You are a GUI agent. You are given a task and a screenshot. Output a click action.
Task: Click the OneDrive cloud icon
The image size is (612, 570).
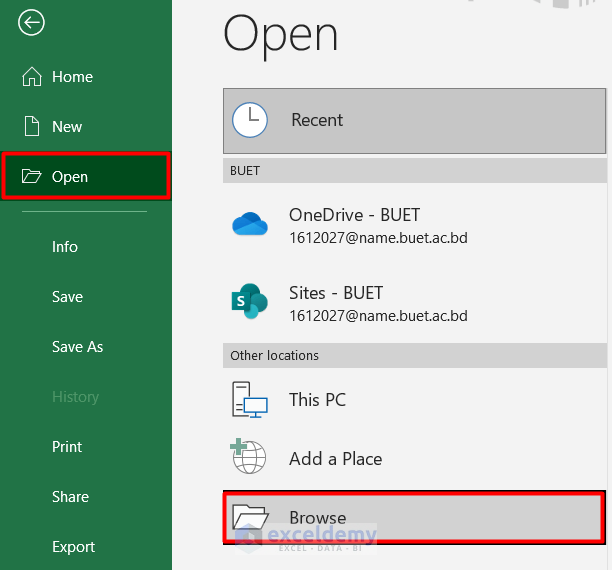[250, 223]
